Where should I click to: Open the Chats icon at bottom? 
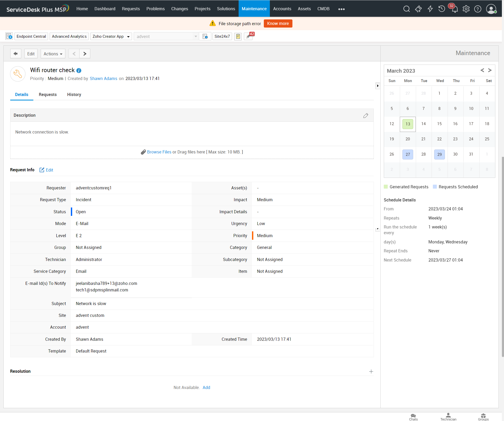[413, 417]
